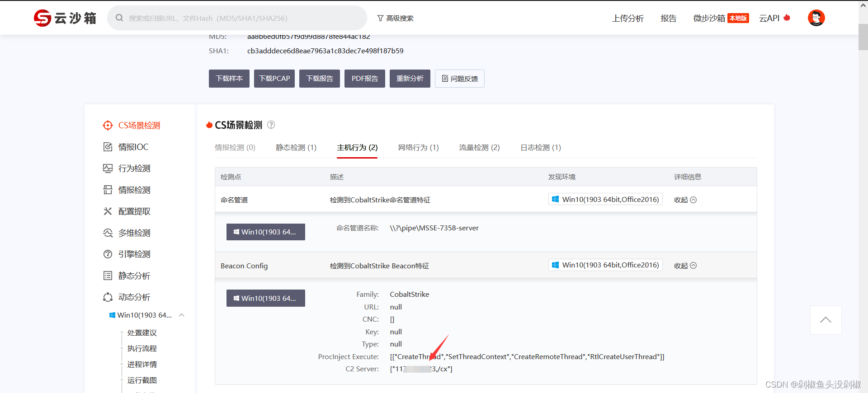Click the CS场景检测 sidebar target icon
The width and height of the screenshot is (868, 393).
108,126
